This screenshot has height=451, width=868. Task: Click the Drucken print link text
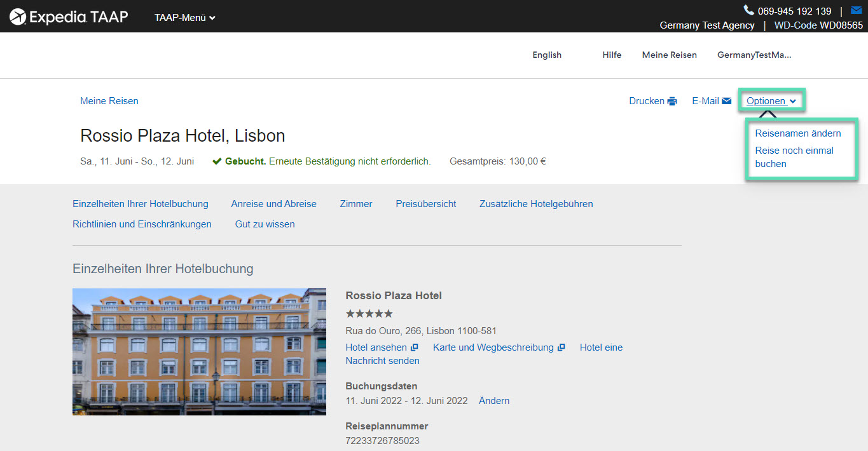647,101
